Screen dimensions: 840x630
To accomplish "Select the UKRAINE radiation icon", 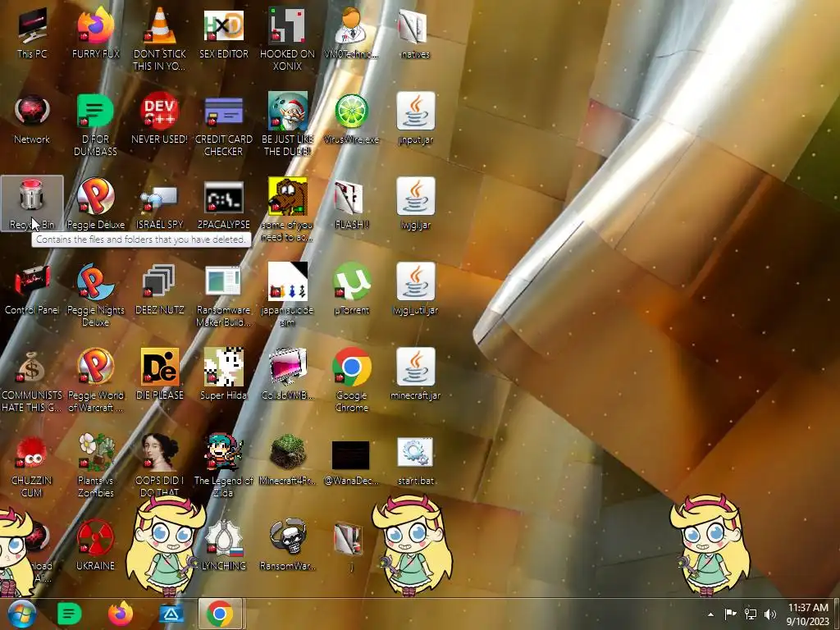I will 96,545.
